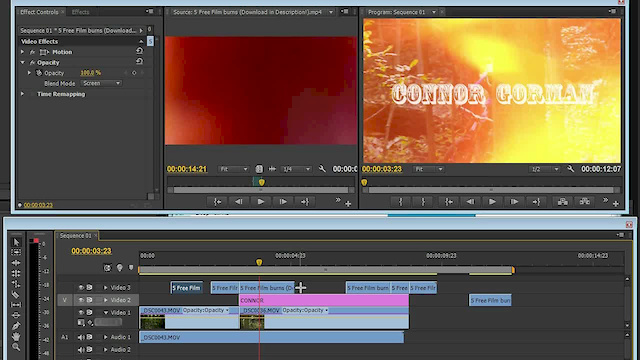Toggle Video 1 track eye visibility
This screenshot has width=640, height=360.
[x=81, y=312]
